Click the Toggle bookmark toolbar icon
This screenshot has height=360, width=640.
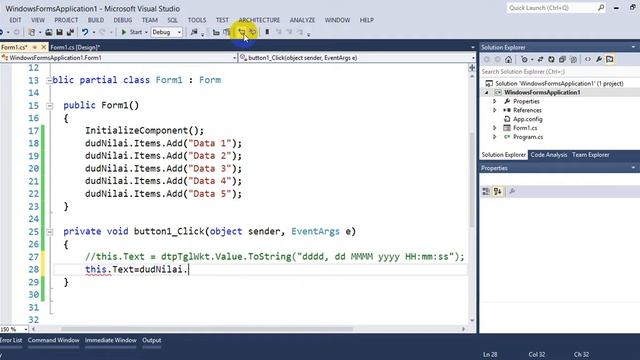267,32
